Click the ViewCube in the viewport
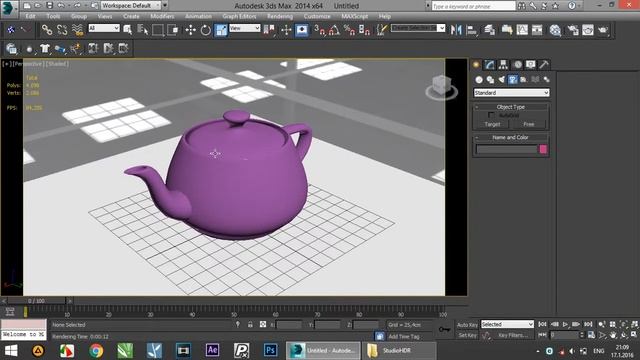This screenshot has height=360, width=640. 441,87
